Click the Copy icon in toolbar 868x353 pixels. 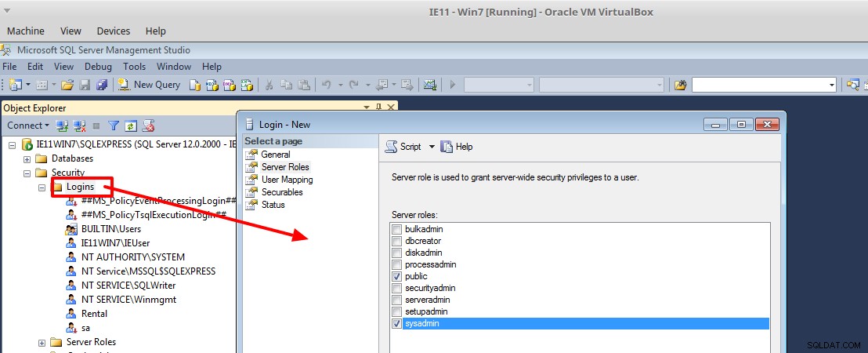286,85
